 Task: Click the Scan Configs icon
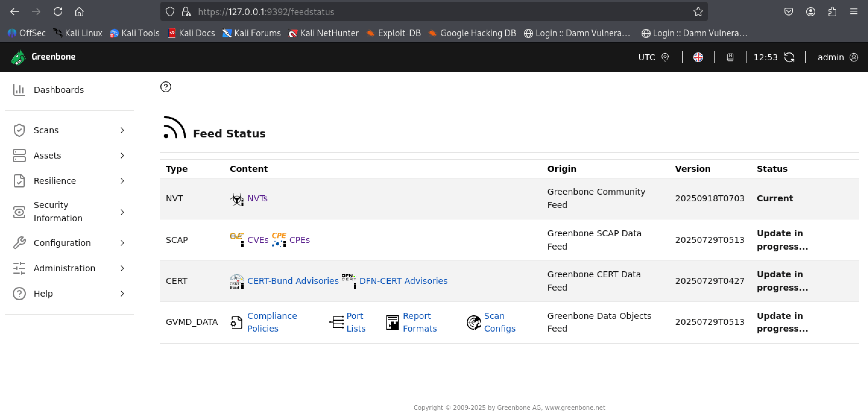tap(474, 322)
